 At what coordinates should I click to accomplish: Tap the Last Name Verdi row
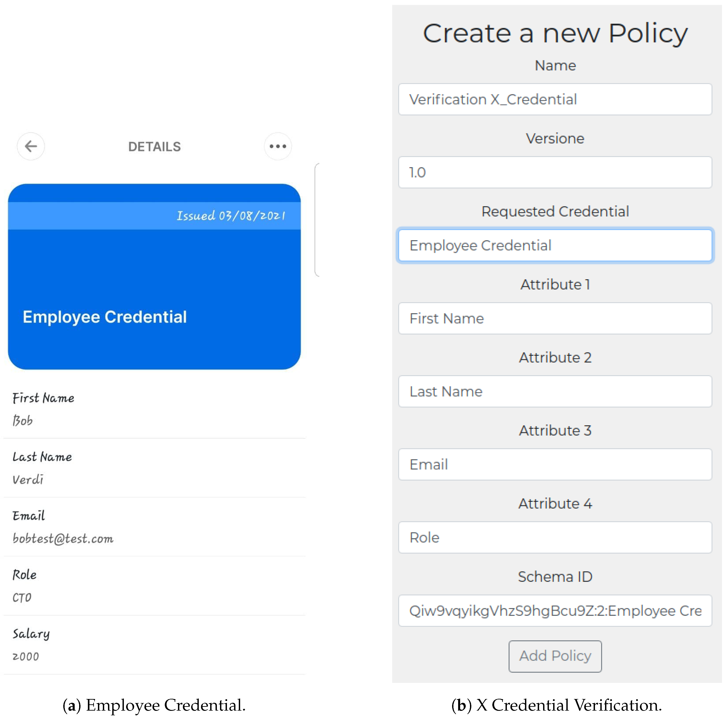[x=154, y=468]
